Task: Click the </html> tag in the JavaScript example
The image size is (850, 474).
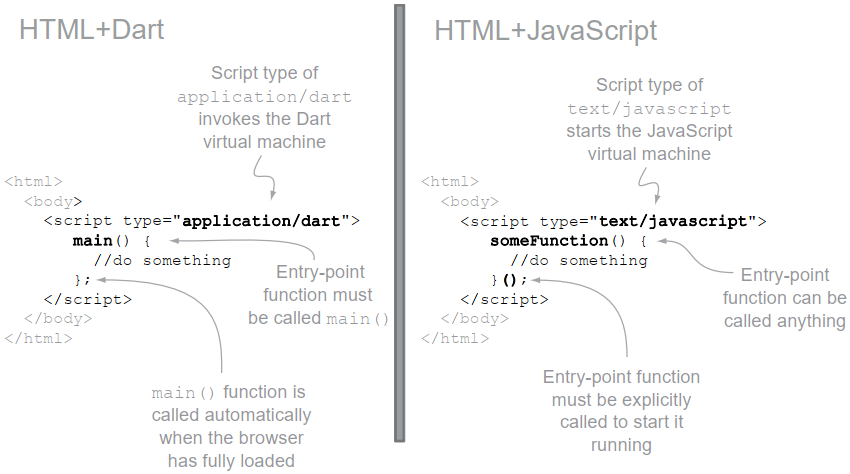Action: pos(455,338)
